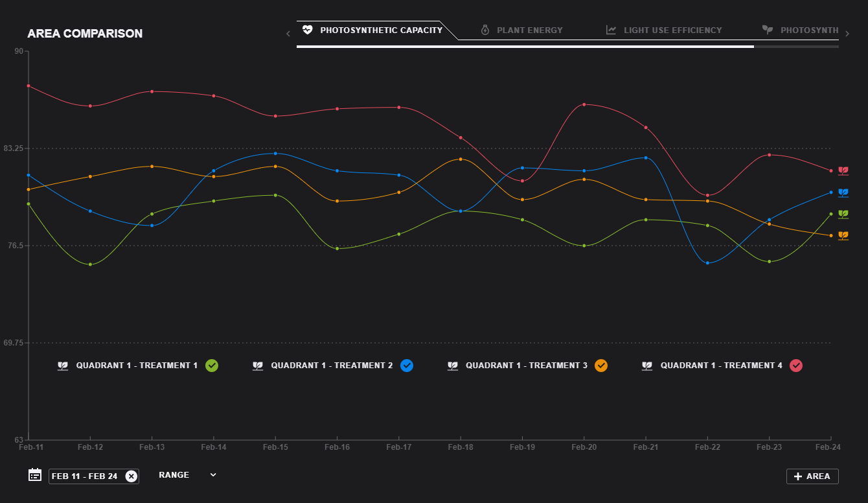
Task: Click the calendar date picker icon
Action: 35,475
